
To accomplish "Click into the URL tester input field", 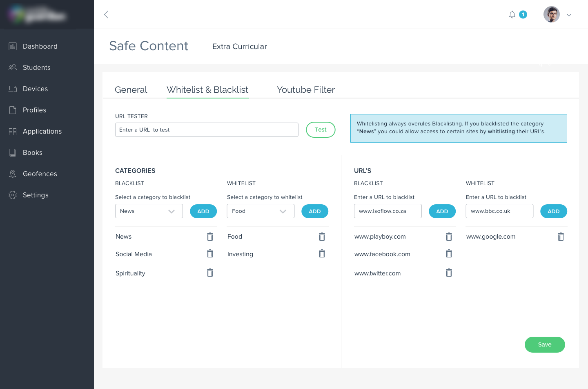I will click(x=207, y=130).
